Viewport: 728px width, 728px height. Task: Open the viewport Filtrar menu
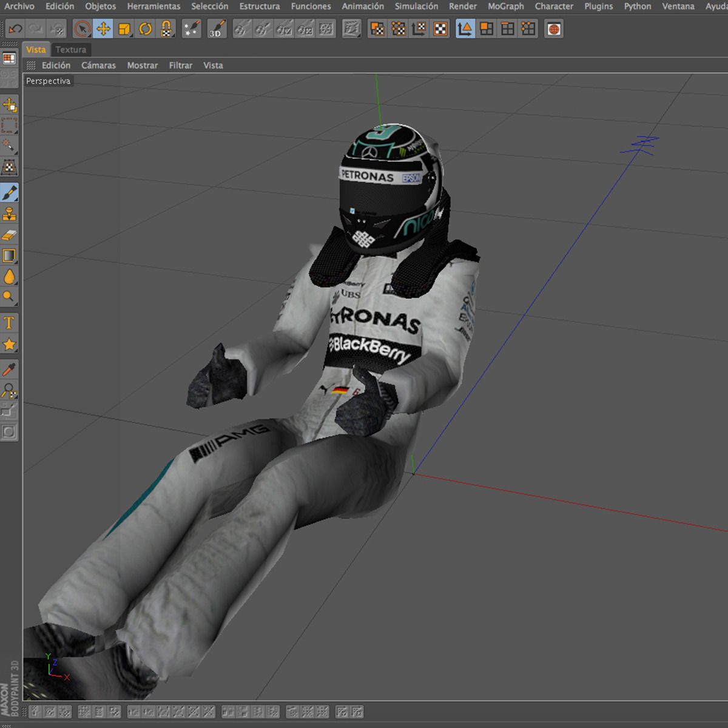click(181, 66)
